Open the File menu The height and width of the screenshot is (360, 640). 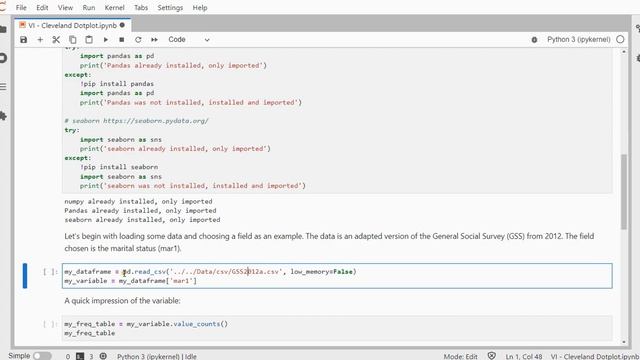click(x=21, y=8)
